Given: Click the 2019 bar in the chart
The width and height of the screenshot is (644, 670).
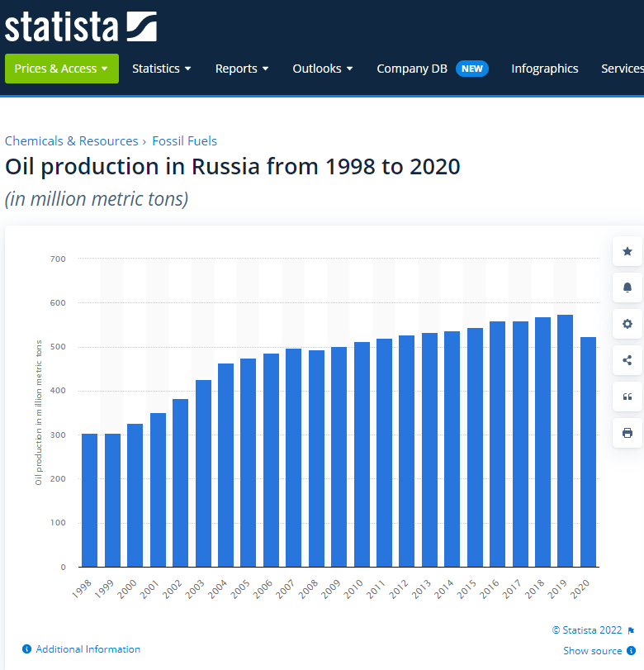Looking at the screenshot, I should coord(565,440).
